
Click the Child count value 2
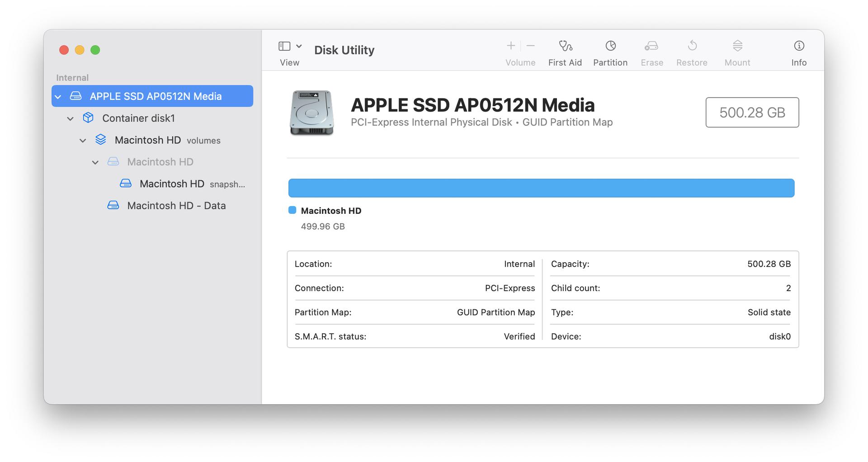(x=788, y=288)
